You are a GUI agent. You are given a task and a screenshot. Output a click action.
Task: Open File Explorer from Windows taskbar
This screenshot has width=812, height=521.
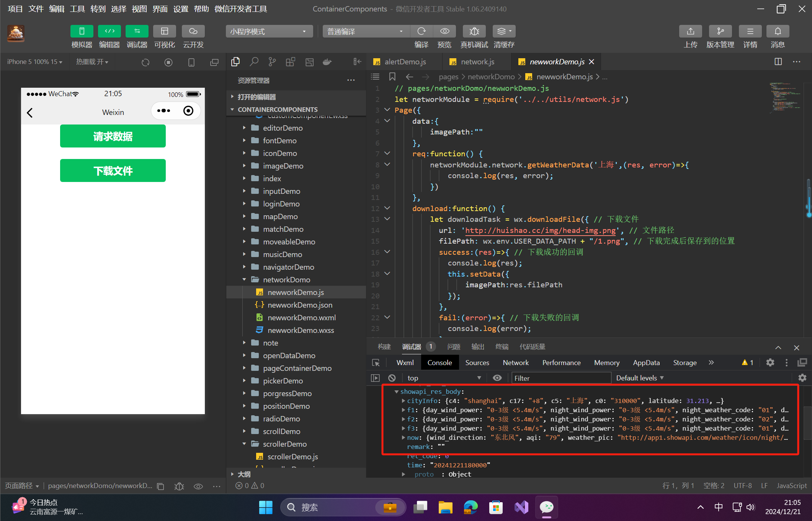coord(445,507)
